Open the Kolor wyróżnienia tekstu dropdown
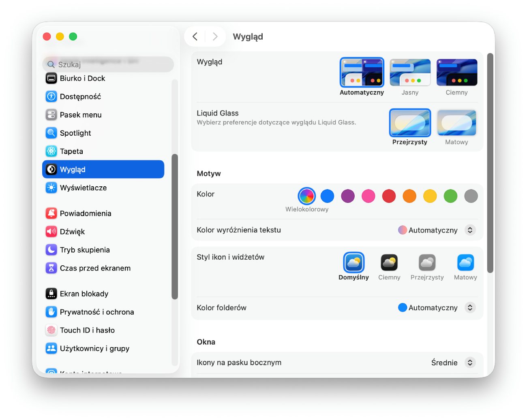 (469, 230)
